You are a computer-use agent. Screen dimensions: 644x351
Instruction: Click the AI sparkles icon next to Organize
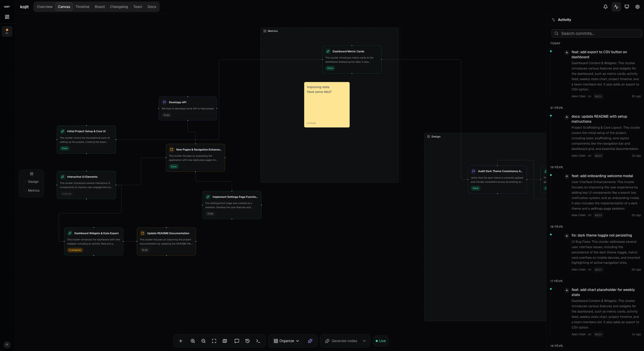[x=310, y=341]
